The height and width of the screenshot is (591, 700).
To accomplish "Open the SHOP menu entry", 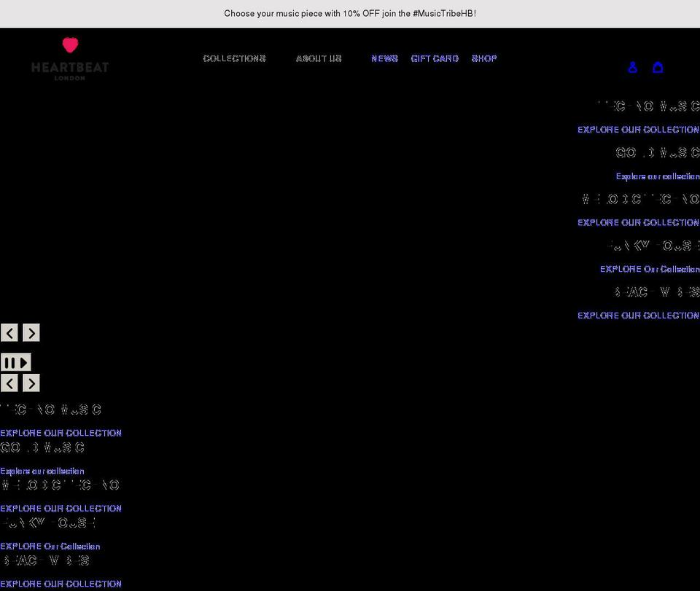I will click(x=484, y=58).
